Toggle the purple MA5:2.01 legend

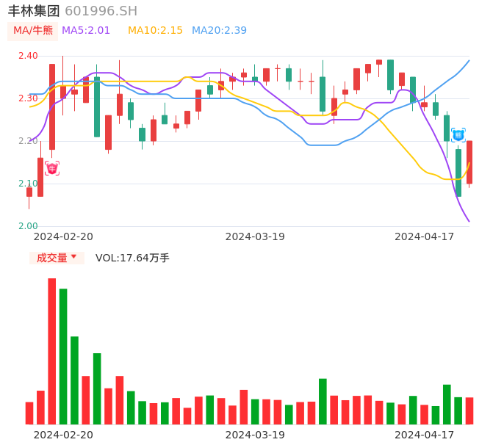[86, 31]
